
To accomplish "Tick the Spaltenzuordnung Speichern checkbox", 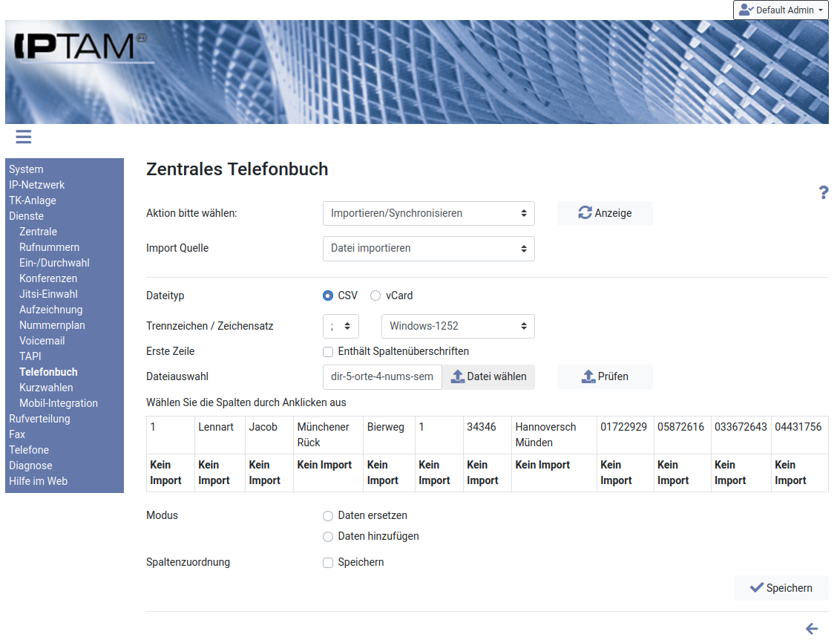I will (328, 563).
